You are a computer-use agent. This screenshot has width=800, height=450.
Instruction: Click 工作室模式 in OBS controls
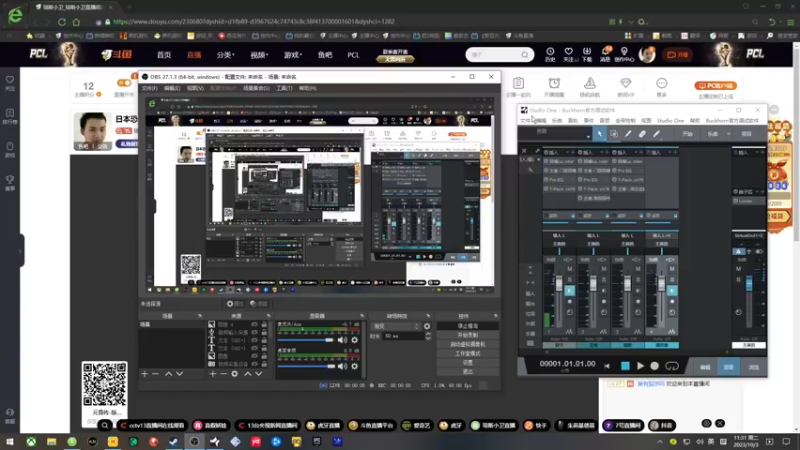(467, 354)
